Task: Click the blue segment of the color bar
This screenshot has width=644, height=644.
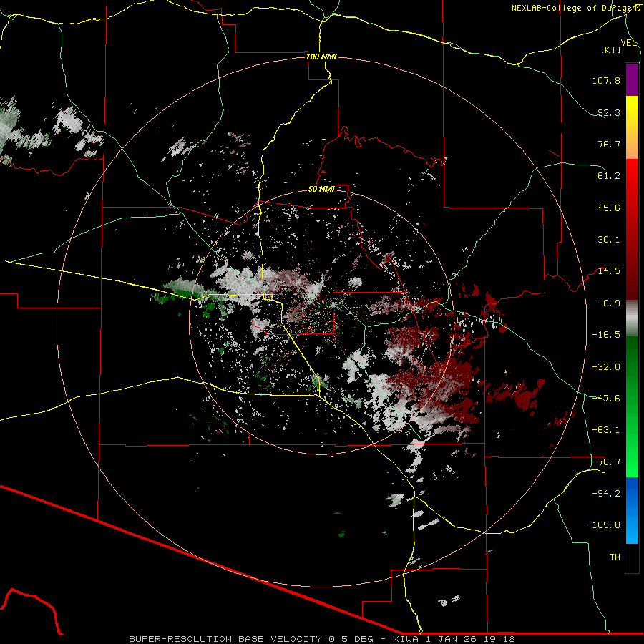Action: [632, 510]
